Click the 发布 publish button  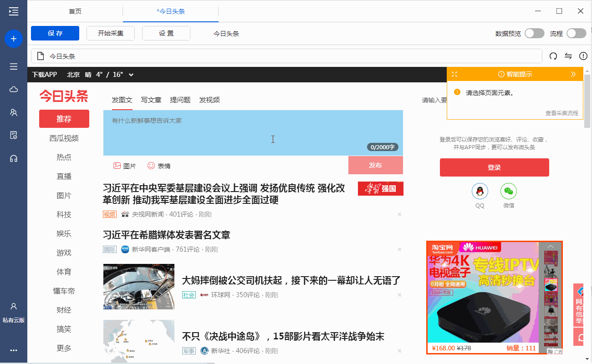tap(376, 165)
